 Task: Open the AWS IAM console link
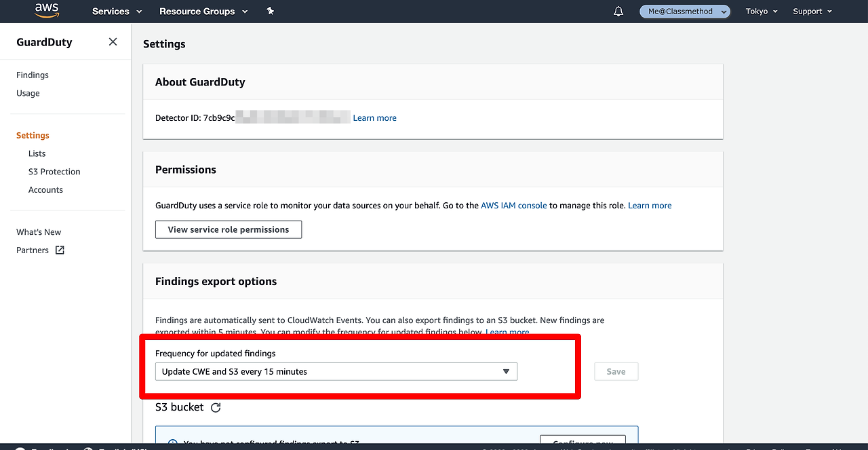point(514,206)
